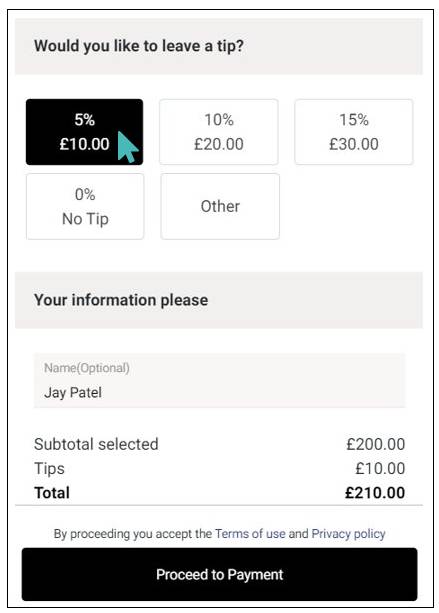Click the teal cursor arrow icon
The height and width of the screenshot is (613, 439).
(x=127, y=147)
